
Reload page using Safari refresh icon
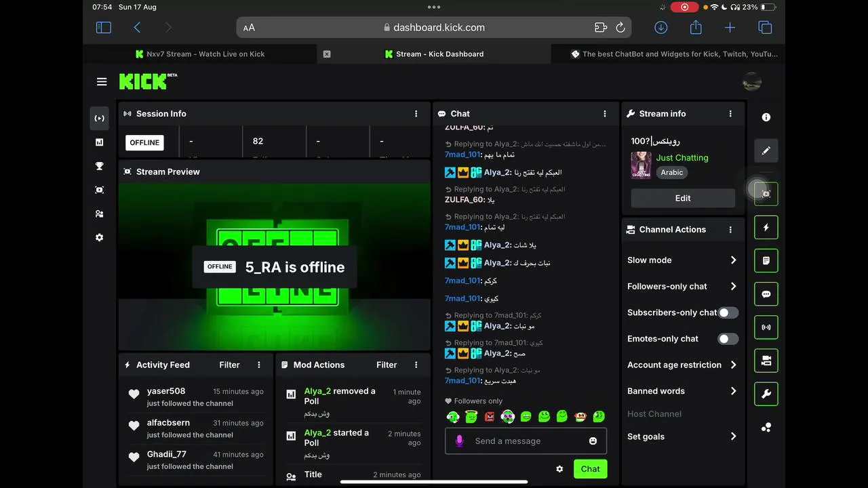tap(620, 28)
